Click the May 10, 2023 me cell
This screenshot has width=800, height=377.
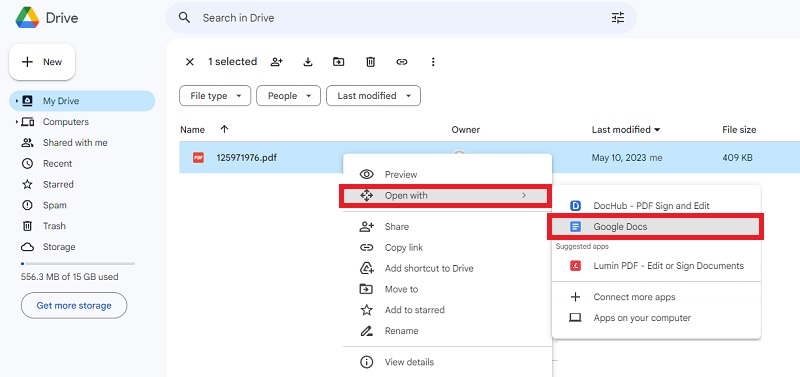pos(627,158)
